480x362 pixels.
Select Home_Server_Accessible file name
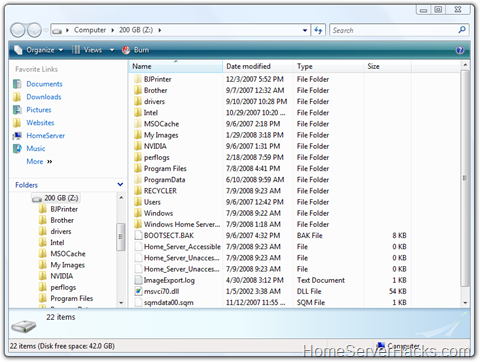point(182,247)
